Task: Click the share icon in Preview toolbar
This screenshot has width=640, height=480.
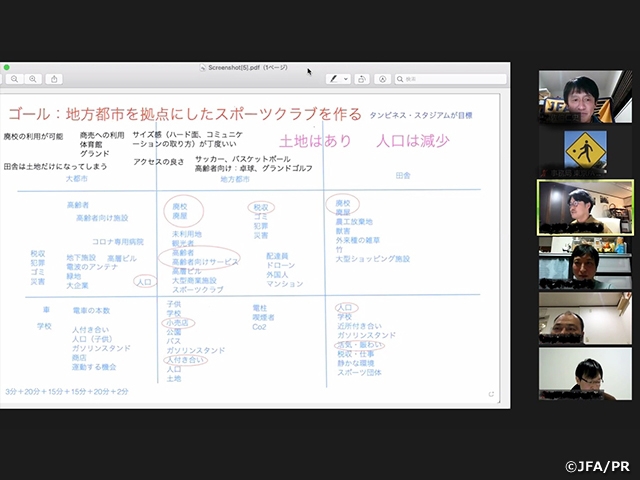Action: (55, 79)
